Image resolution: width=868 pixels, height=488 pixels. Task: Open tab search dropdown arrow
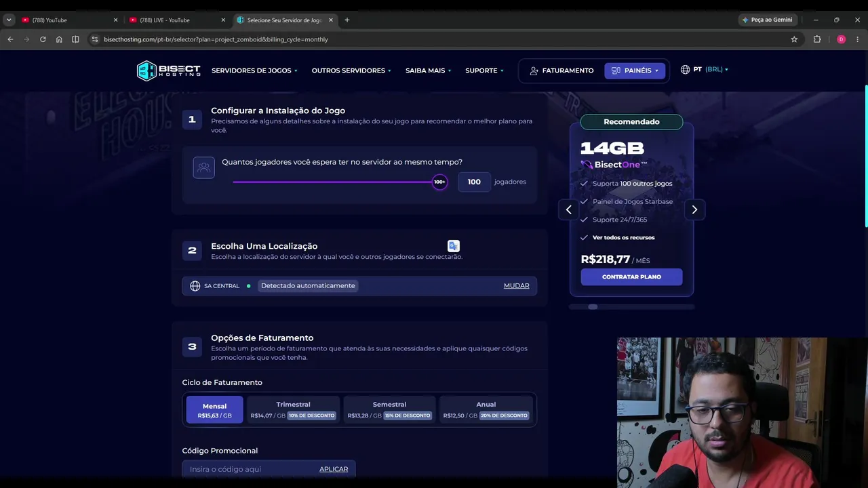coord(9,20)
